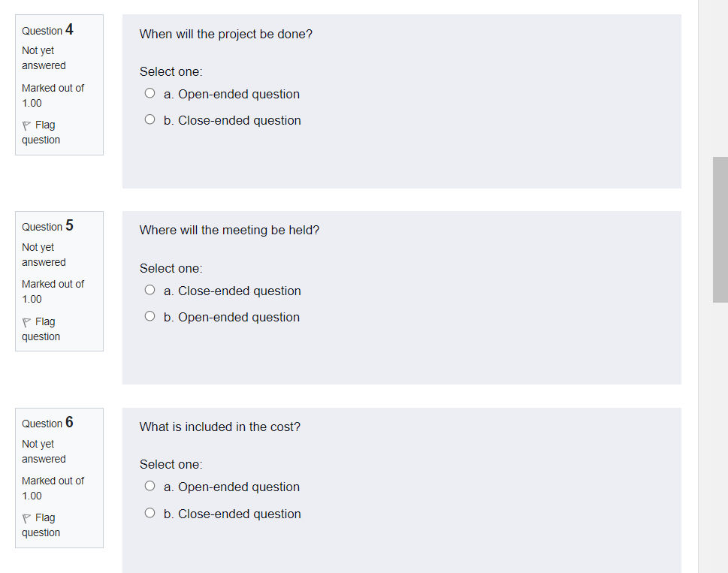728x573 pixels.
Task: Click the Question 4 header label
Action: click(47, 30)
